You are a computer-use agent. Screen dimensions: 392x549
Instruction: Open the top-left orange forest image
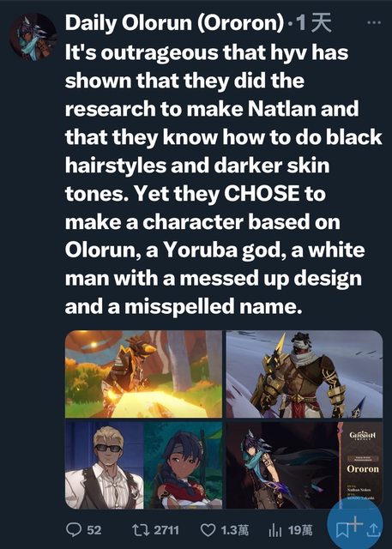(143, 374)
